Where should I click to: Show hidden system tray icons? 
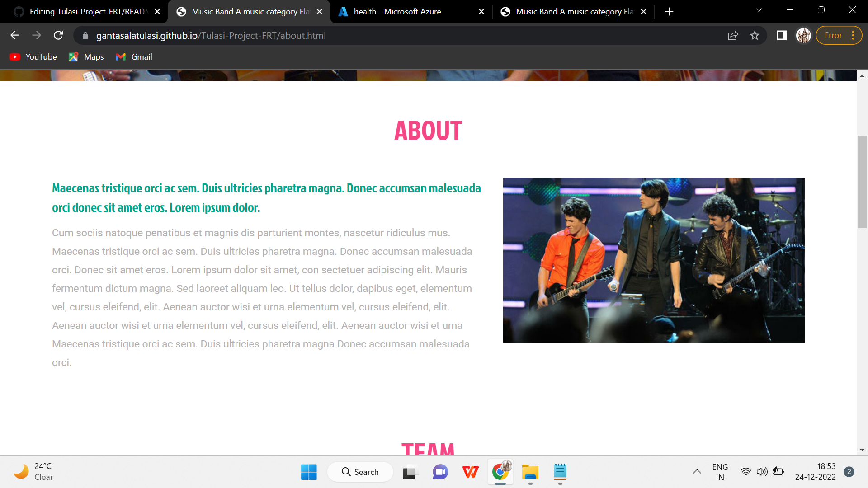tap(697, 472)
